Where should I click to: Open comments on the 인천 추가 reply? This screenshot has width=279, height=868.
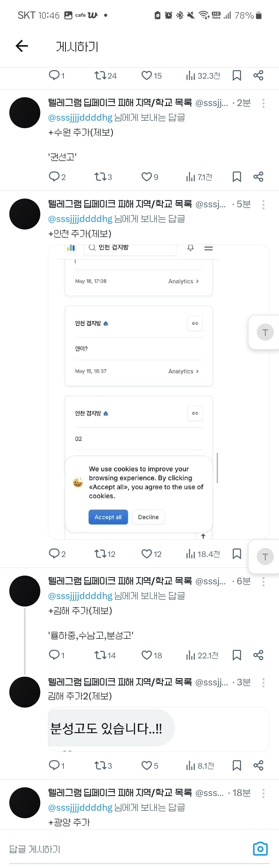[54, 554]
